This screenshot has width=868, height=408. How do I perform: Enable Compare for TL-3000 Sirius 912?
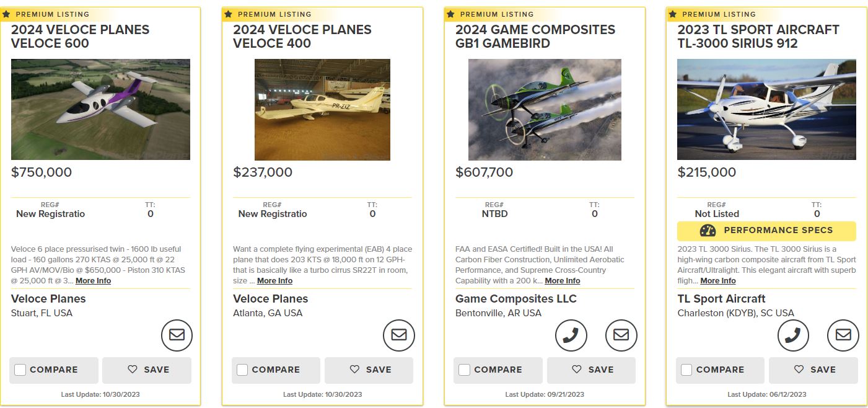click(686, 370)
